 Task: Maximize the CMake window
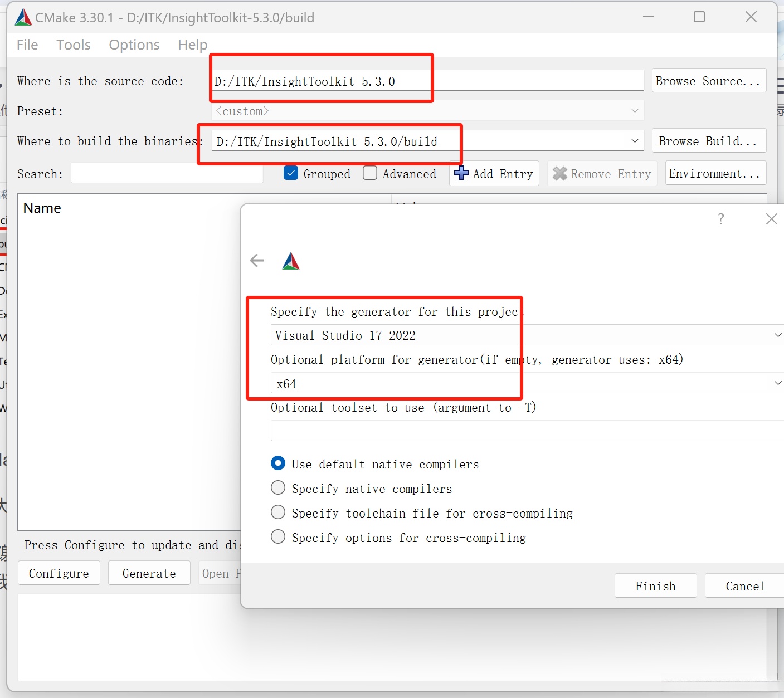coord(699,17)
